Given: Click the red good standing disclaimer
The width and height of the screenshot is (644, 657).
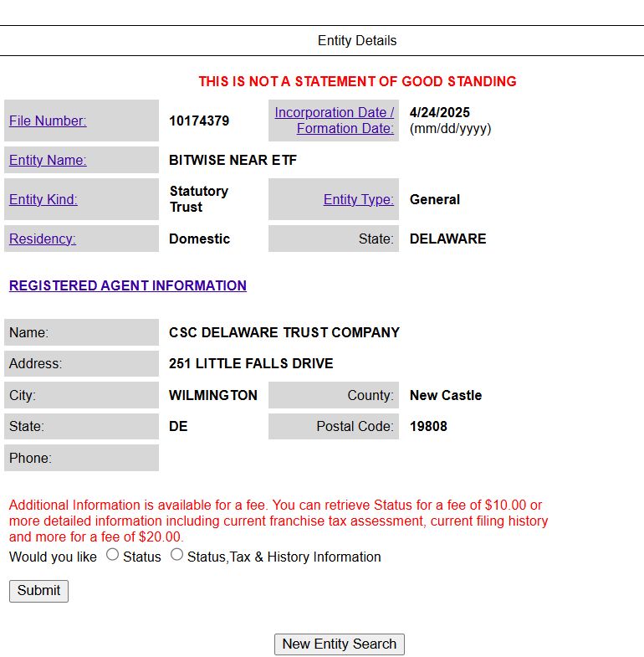Looking at the screenshot, I should coord(357,81).
